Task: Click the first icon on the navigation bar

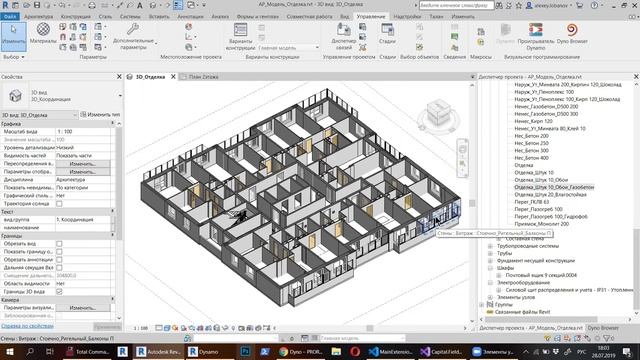Action: tap(462, 148)
